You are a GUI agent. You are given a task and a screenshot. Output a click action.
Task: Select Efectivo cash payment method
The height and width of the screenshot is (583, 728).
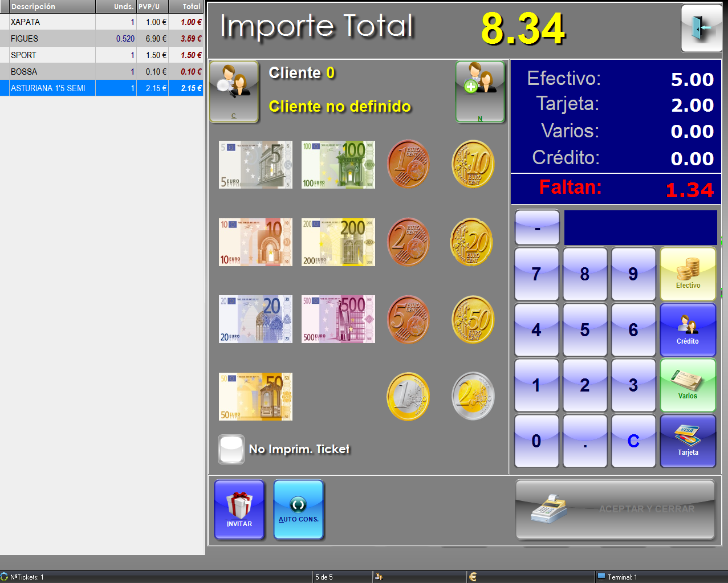point(688,274)
